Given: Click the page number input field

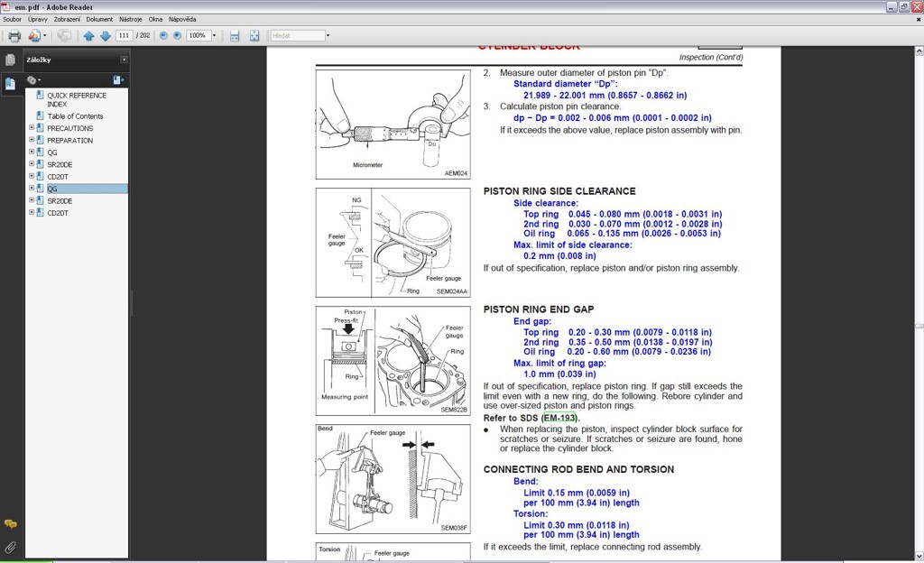Looking at the screenshot, I should click(124, 36).
